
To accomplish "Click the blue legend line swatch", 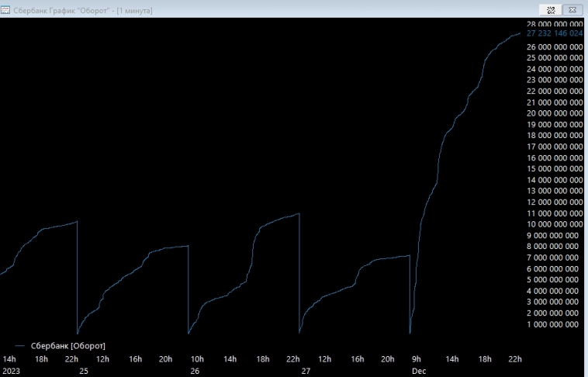I will (20, 345).
